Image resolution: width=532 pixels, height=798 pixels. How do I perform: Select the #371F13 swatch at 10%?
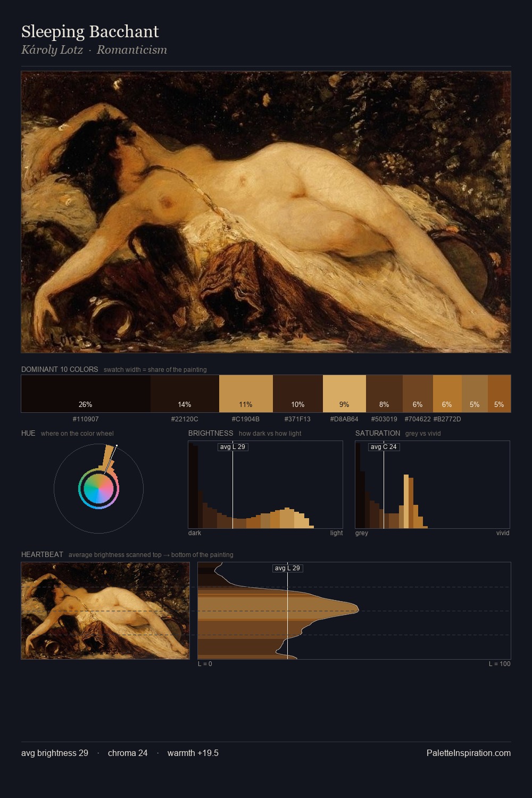[x=298, y=394]
